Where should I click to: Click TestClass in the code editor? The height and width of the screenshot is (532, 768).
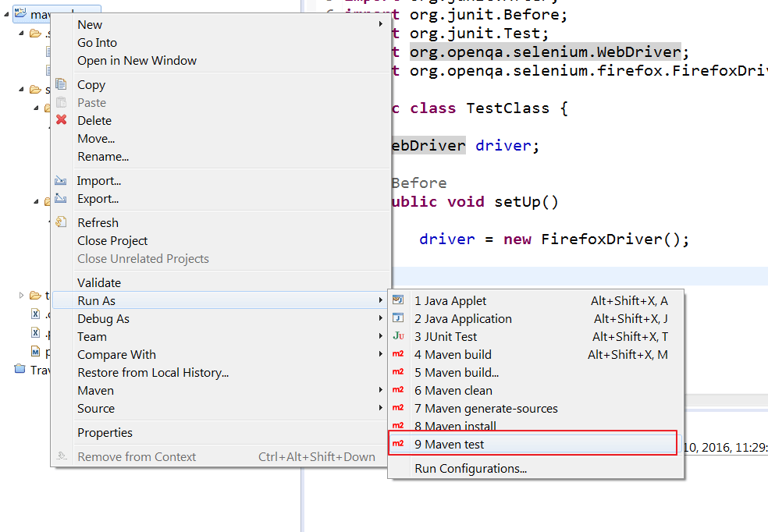pyautogui.click(x=507, y=108)
